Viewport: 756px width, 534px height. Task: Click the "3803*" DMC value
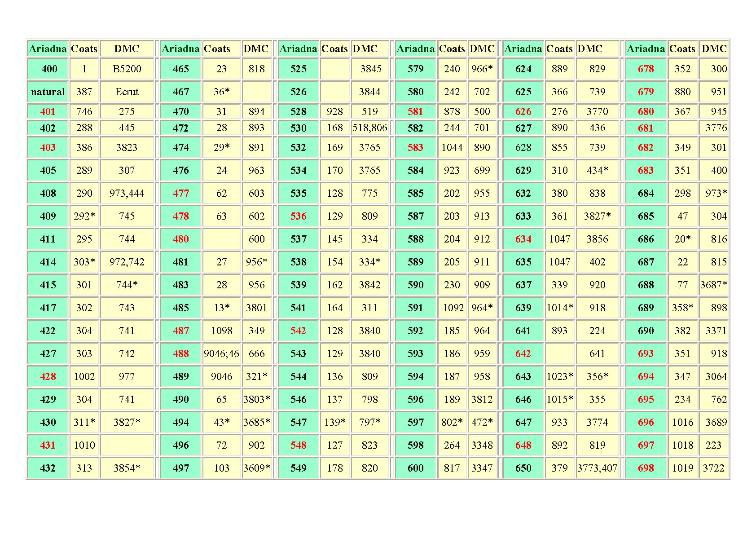click(257, 400)
